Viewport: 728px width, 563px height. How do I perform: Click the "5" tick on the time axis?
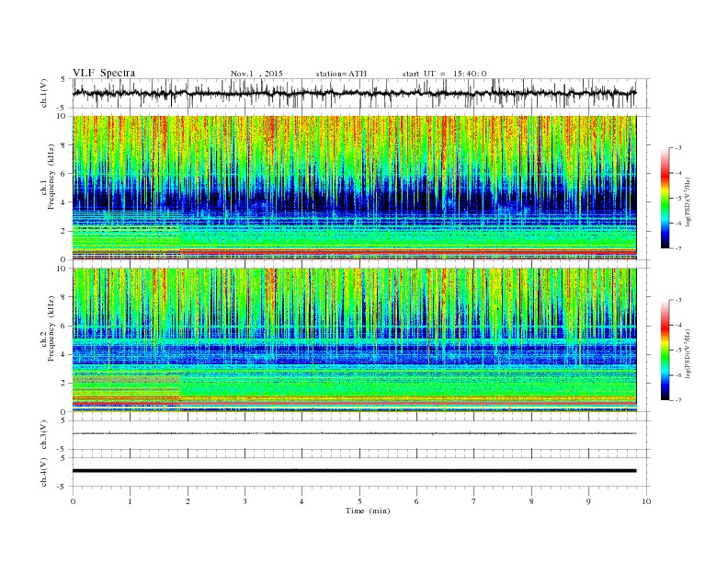359,501
